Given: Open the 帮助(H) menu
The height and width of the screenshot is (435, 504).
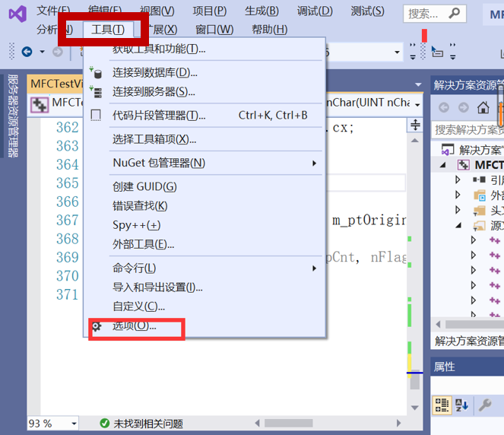Looking at the screenshot, I should click(269, 30).
